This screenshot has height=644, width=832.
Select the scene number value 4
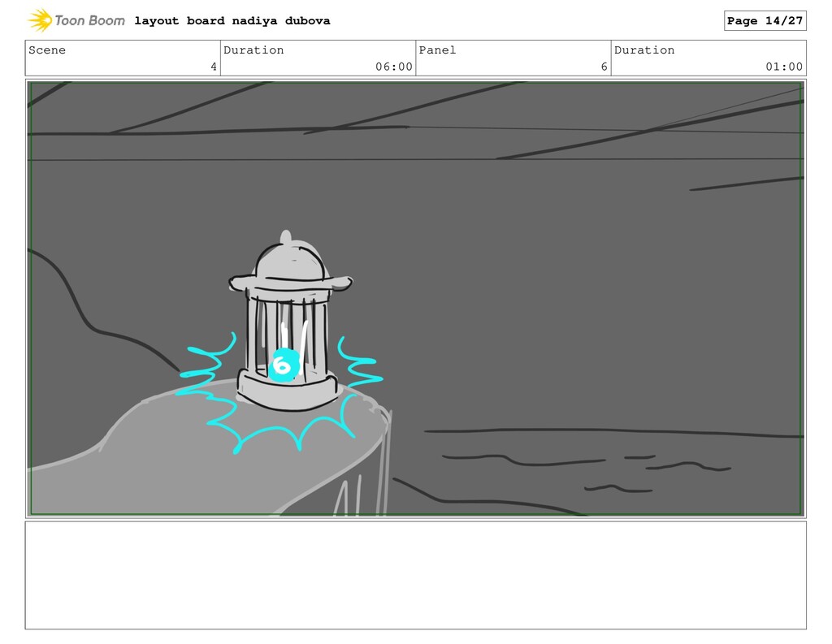tap(214, 67)
